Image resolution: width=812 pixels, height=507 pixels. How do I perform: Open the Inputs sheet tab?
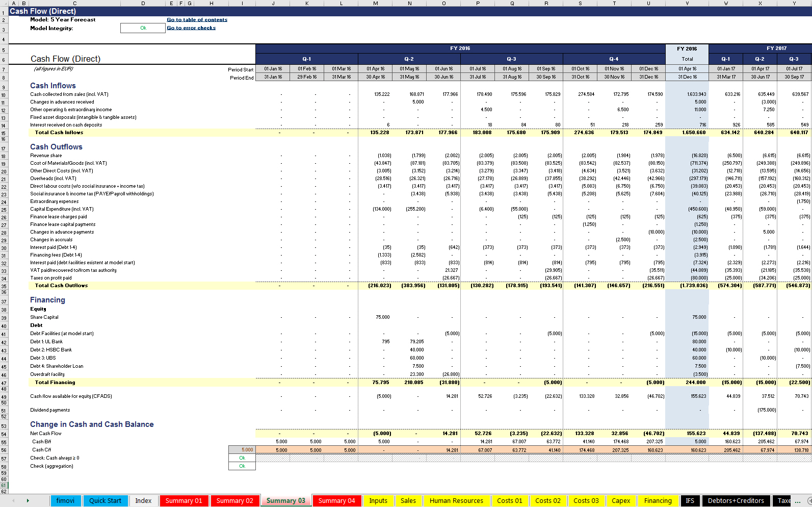point(378,501)
